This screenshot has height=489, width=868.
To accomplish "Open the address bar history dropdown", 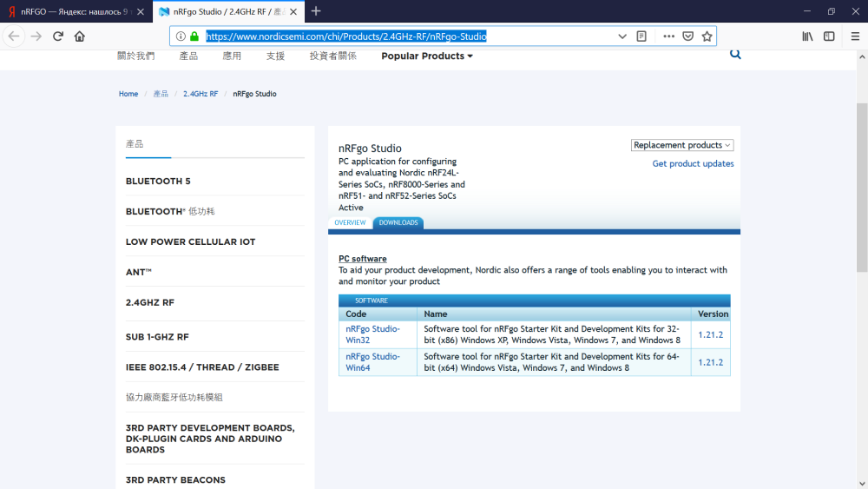I will (x=621, y=36).
